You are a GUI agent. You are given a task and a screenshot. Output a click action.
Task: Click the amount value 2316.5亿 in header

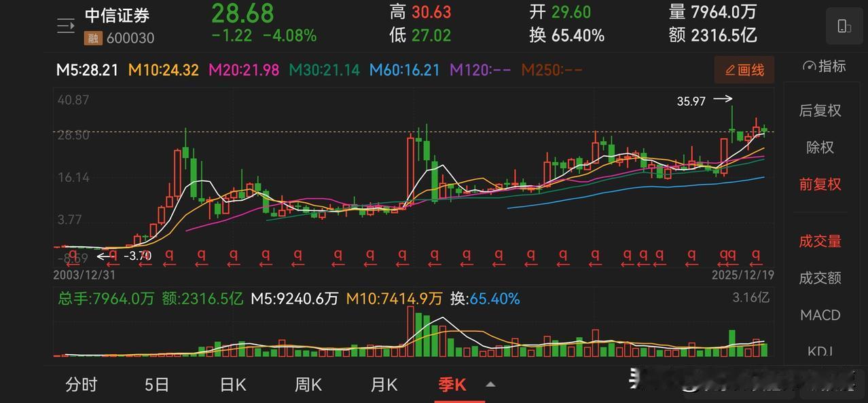tap(724, 35)
